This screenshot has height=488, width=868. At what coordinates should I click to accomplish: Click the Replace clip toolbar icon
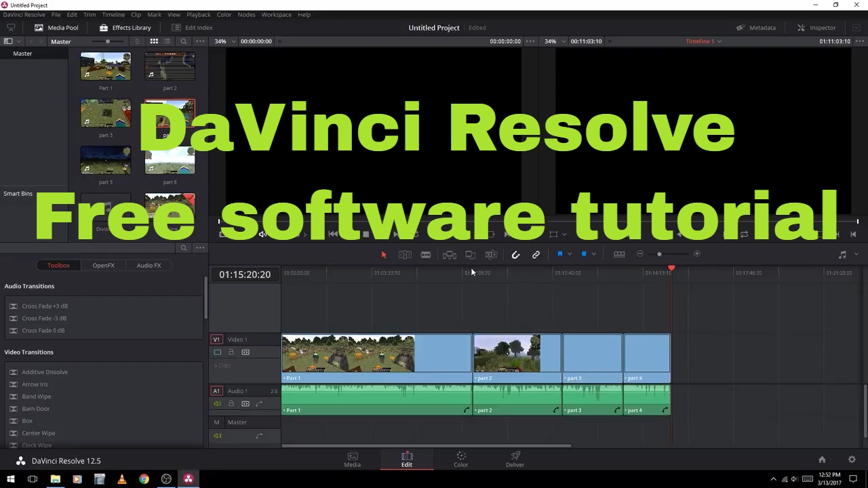click(x=491, y=255)
